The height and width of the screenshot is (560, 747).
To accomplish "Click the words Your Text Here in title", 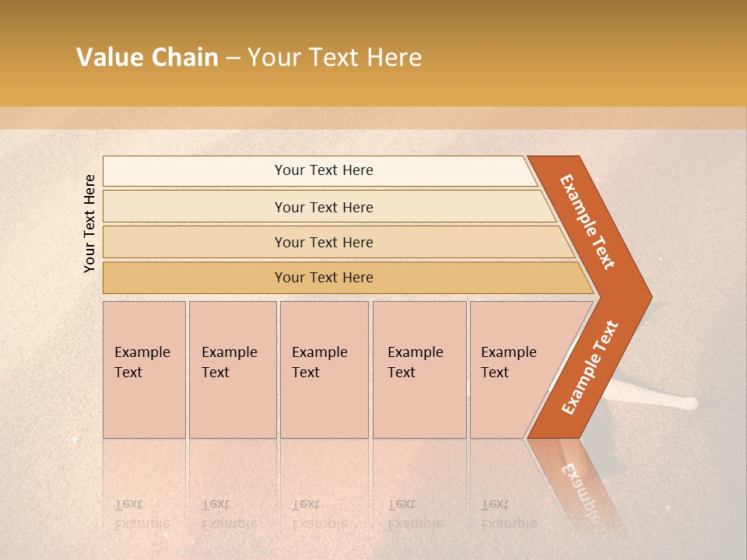I will [335, 58].
